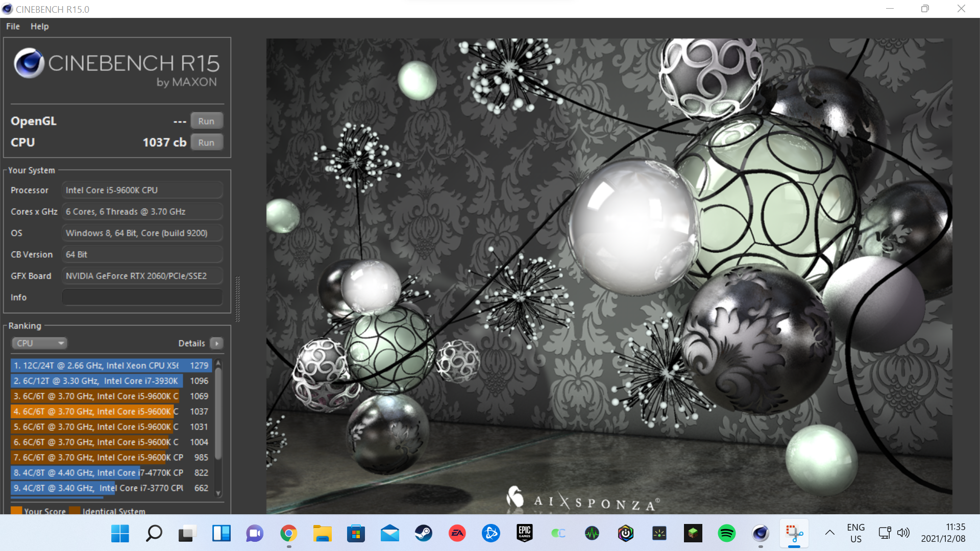
Task: Launch Google Chrome from taskbar
Action: (288, 534)
